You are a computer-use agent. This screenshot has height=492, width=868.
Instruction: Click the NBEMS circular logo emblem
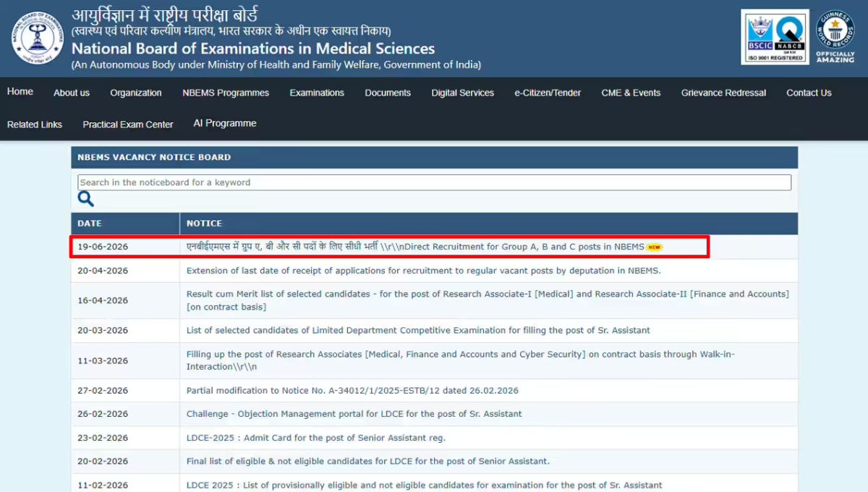(37, 38)
